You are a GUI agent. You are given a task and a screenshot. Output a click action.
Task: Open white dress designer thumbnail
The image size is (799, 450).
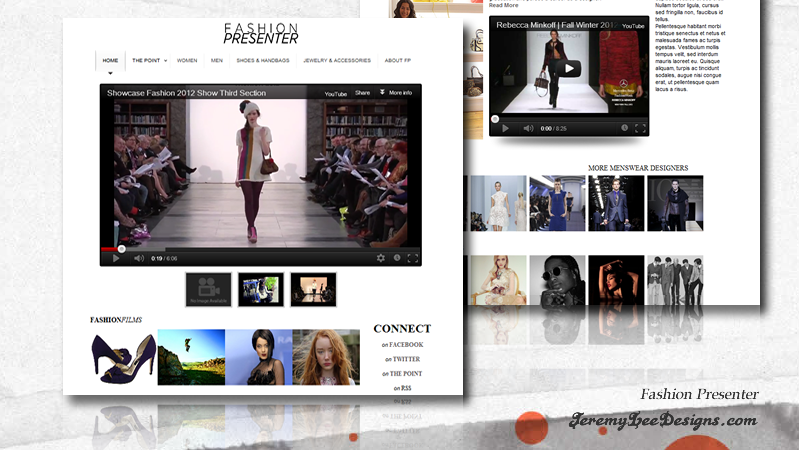pos(498,203)
